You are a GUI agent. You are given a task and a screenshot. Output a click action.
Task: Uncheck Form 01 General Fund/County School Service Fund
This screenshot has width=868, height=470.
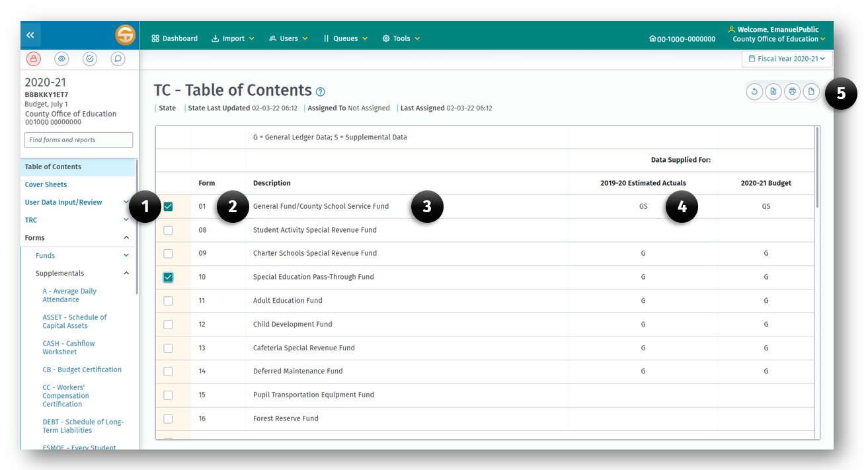pyautogui.click(x=169, y=206)
